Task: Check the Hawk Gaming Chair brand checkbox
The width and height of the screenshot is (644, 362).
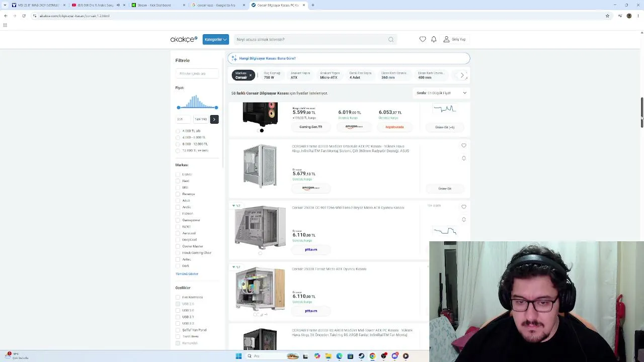Action: click(178, 253)
